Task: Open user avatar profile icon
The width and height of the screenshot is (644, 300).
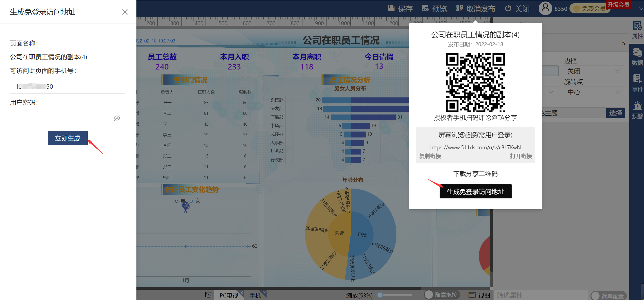Action: tap(545, 8)
